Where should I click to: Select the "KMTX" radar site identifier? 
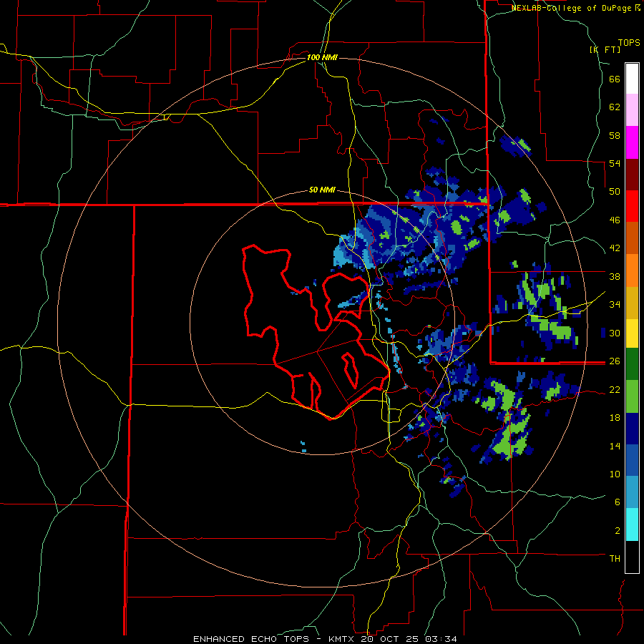(343, 639)
